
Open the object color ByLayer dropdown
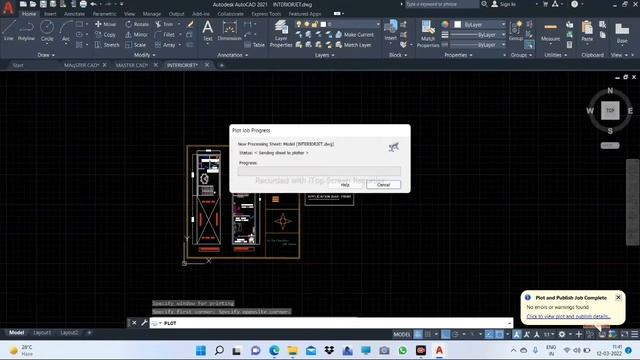(480, 24)
